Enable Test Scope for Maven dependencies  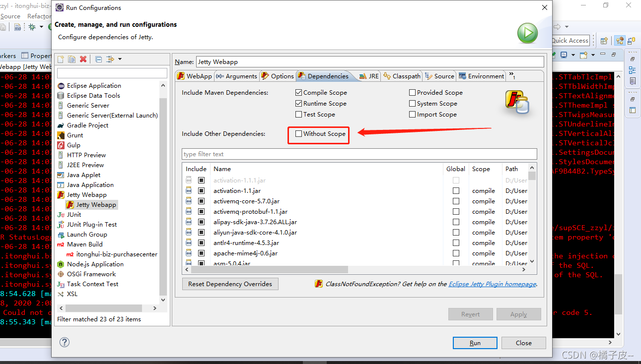[x=298, y=114]
